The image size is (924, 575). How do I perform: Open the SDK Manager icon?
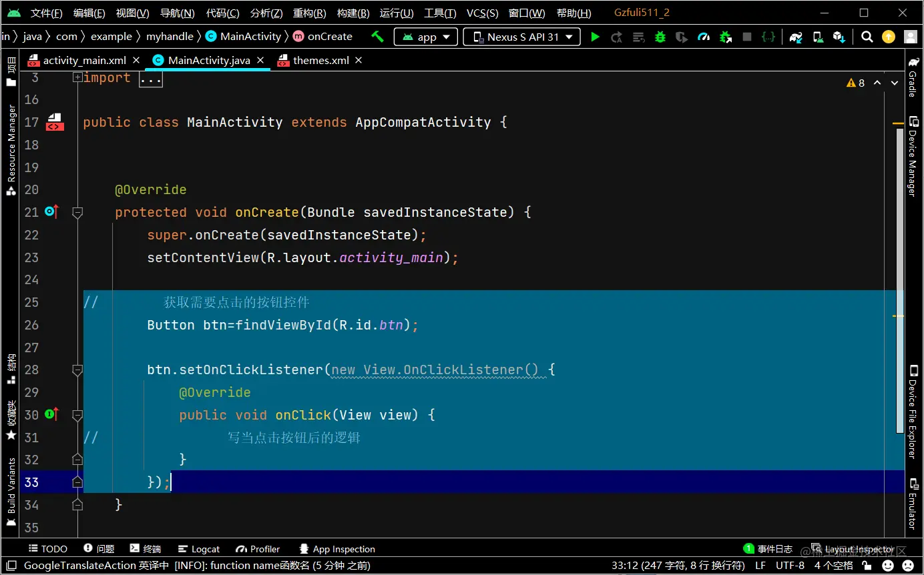tap(840, 37)
